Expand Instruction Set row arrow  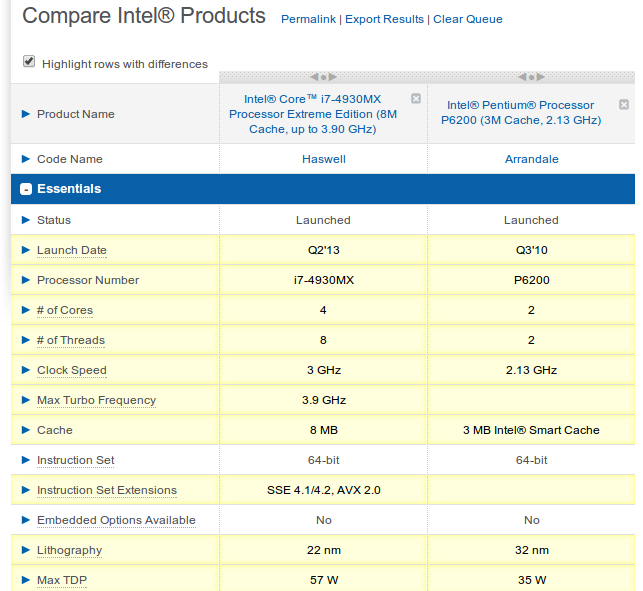[x=25, y=460]
